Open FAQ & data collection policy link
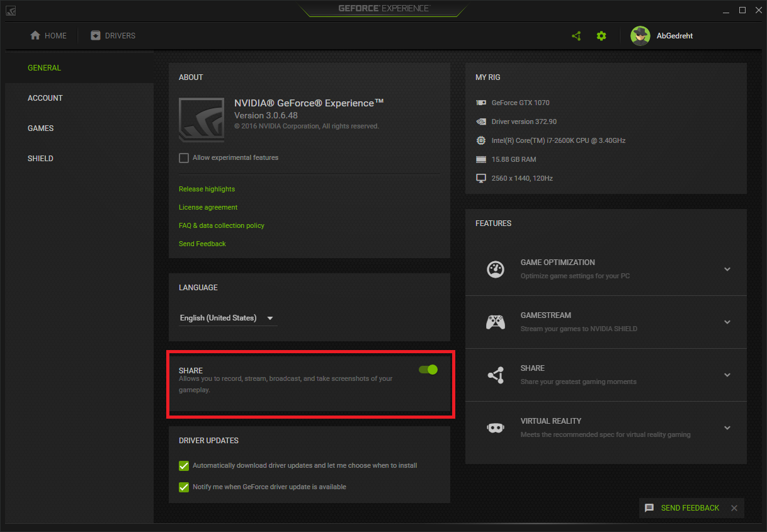Image resolution: width=767 pixels, height=532 pixels. [x=222, y=225]
